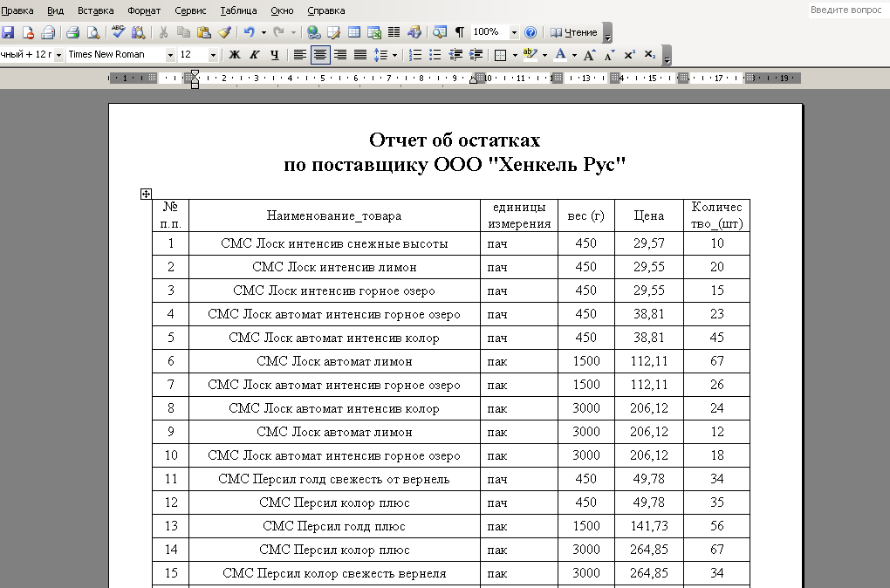Image resolution: width=890 pixels, height=588 pixels.
Task: Open the Окно menu
Action: [282, 10]
